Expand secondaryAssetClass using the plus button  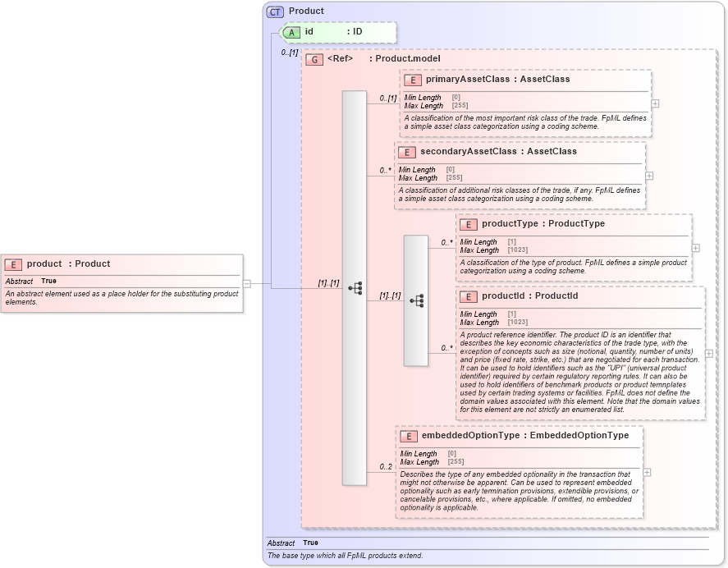click(648, 176)
